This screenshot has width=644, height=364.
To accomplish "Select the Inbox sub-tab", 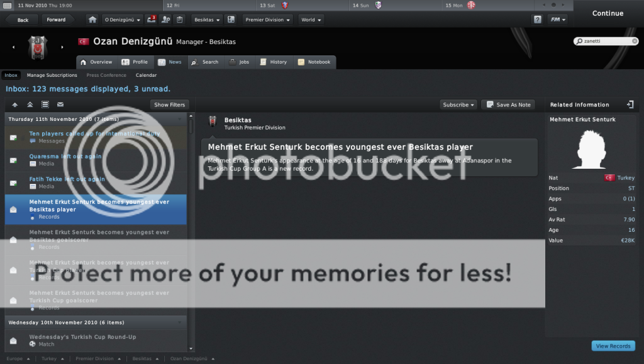I will 11,76.
